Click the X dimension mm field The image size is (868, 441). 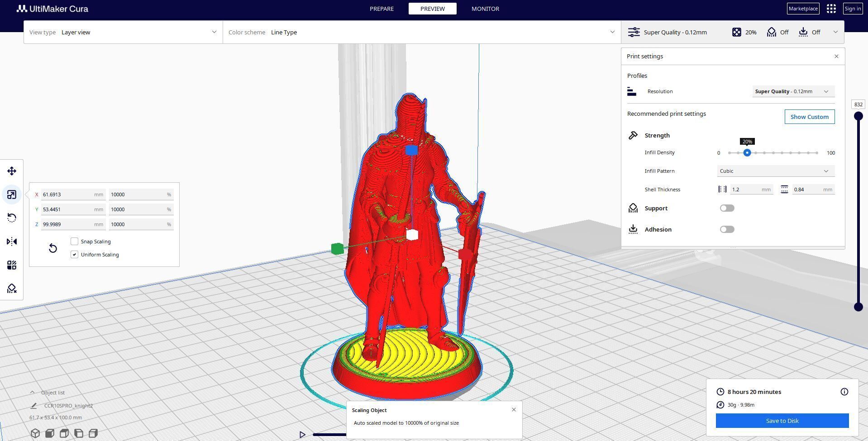(x=73, y=194)
